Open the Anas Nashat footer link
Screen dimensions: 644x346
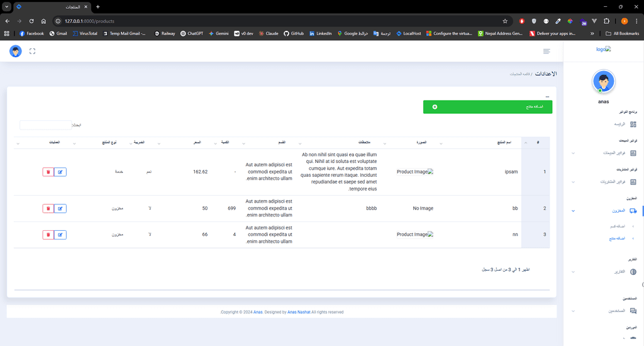pyautogui.click(x=299, y=312)
